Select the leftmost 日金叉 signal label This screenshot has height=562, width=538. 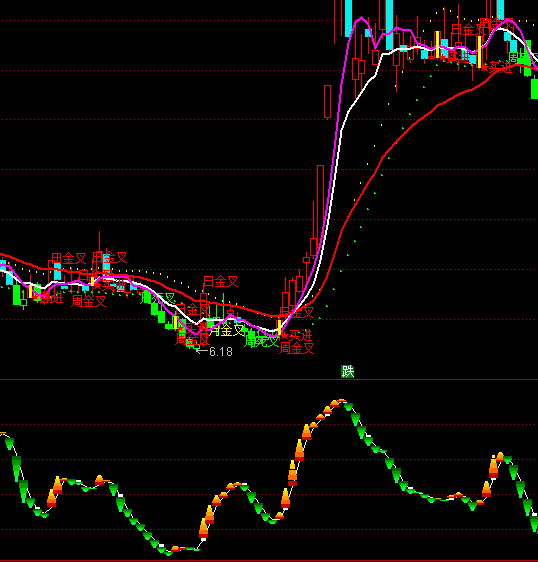click(x=68, y=258)
